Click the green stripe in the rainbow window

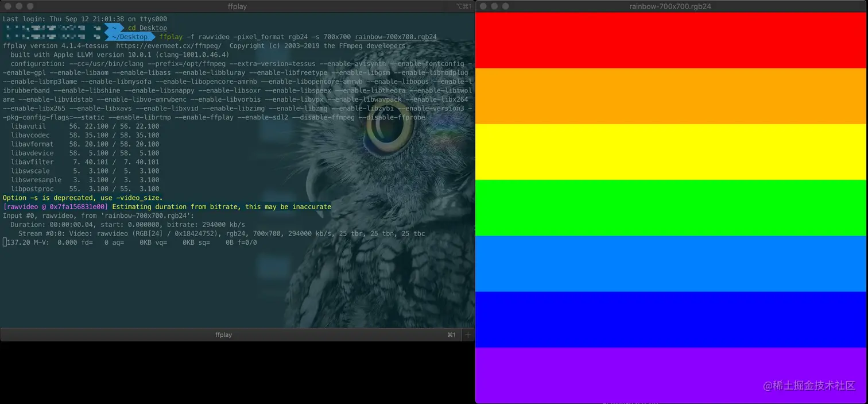[x=672, y=207]
